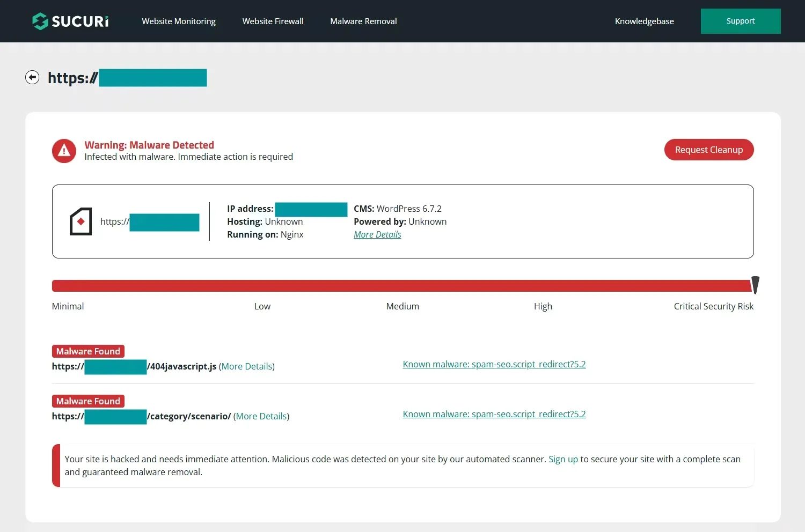Screen dimensions: 805x532
Task: Click the Sign up link in the alert
Action: click(x=563, y=459)
